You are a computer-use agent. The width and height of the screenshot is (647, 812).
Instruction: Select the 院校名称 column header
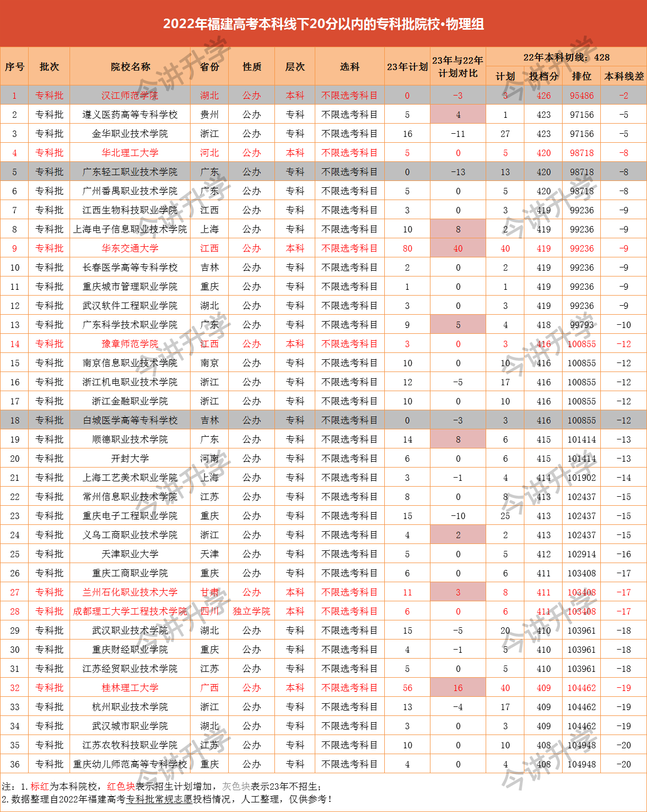[130, 66]
